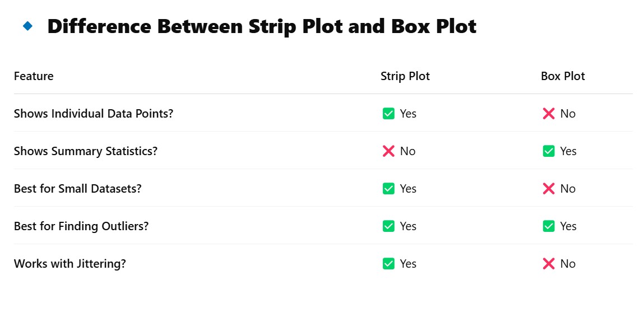The image size is (644, 331).
Task: Click the blue diamond bullet icon
Action: [27, 26]
